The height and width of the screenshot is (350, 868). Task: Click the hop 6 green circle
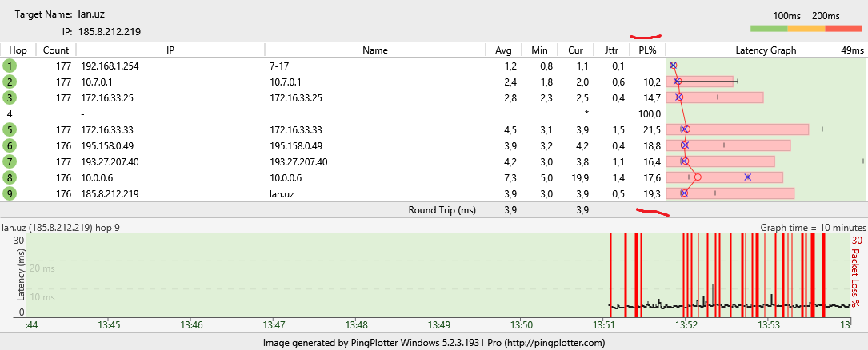pos(10,145)
